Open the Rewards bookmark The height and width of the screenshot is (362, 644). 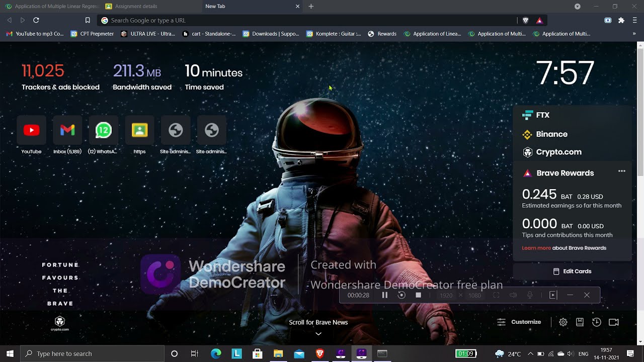(x=382, y=34)
